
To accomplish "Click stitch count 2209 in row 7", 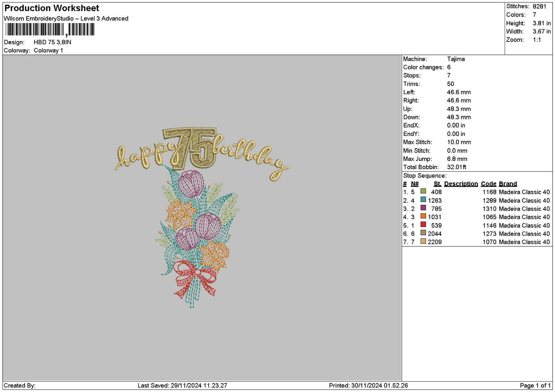I will click(x=435, y=242).
